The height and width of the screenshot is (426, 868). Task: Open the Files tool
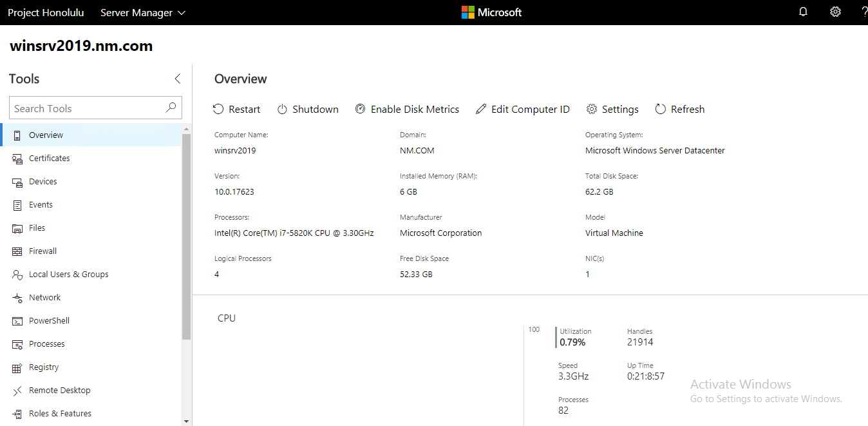click(38, 228)
